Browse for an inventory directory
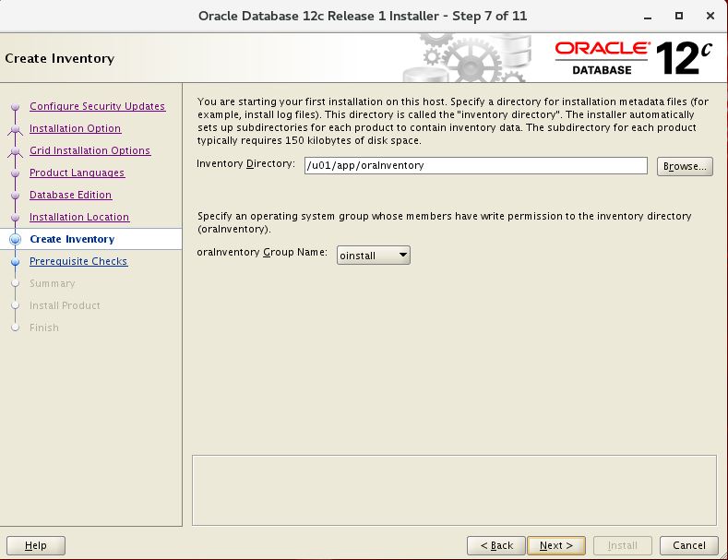The image size is (728, 560). coord(685,166)
